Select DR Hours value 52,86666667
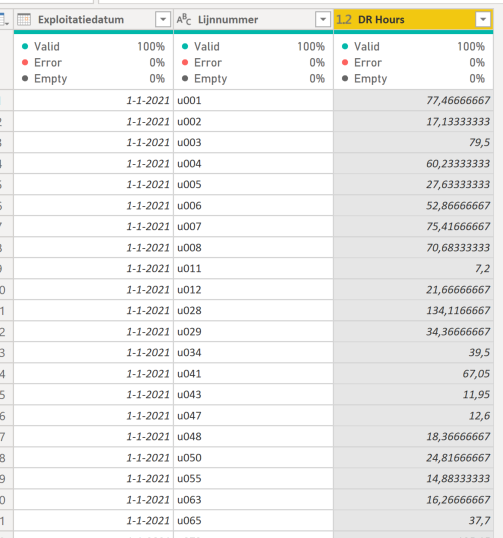The height and width of the screenshot is (538, 503). [x=413, y=206]
